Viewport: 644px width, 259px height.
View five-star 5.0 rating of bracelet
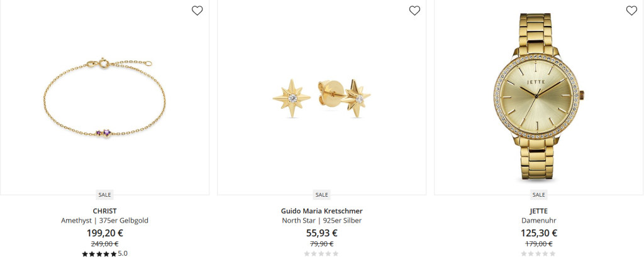pos(105,254)
